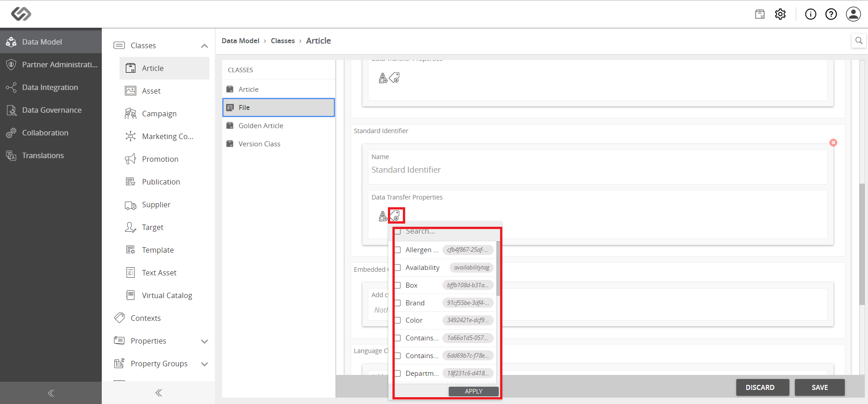Open the help question mark icon

tap(831, 14)
